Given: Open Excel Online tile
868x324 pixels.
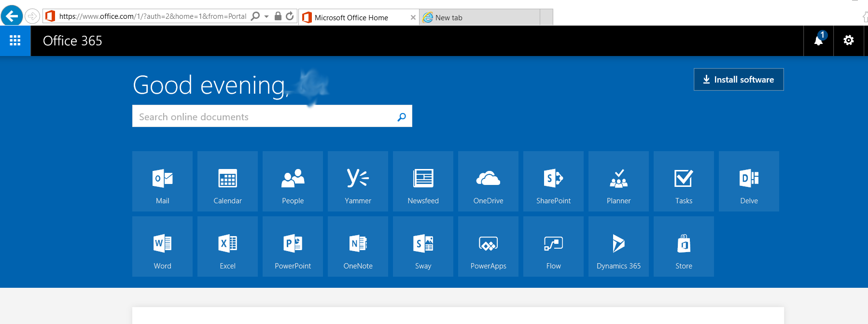Looking at the screenshot, I should coord(227,247).
